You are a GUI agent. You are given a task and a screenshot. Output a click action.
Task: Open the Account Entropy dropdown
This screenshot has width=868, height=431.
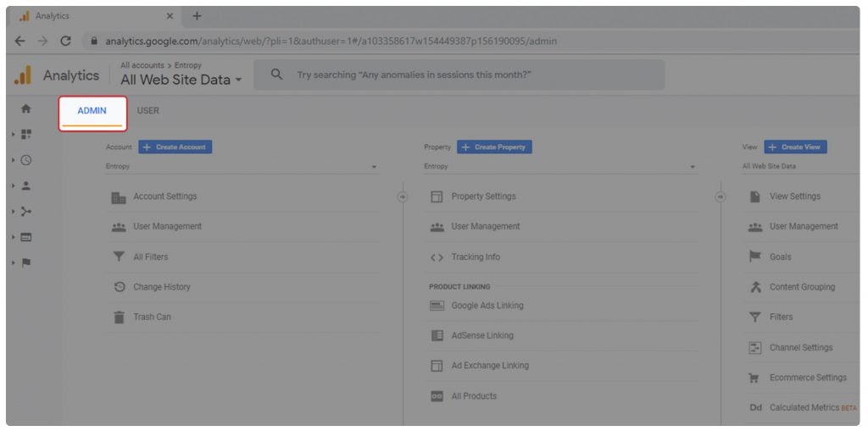coord(242,167)
